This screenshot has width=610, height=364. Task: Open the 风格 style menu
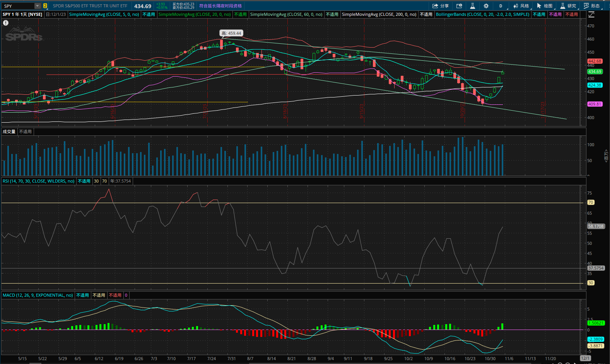[521, 6]
